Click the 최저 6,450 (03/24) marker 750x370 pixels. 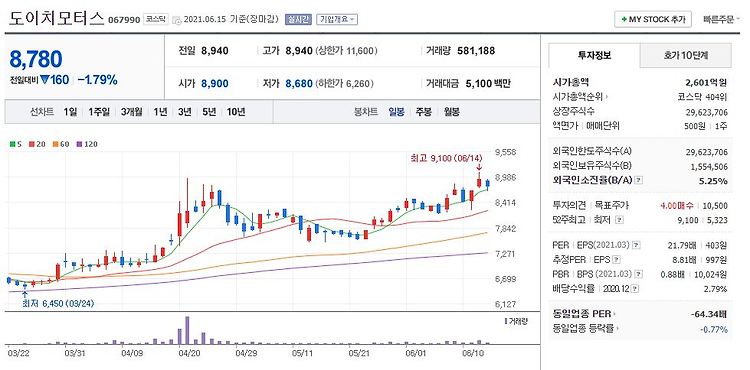coord(58,304)
